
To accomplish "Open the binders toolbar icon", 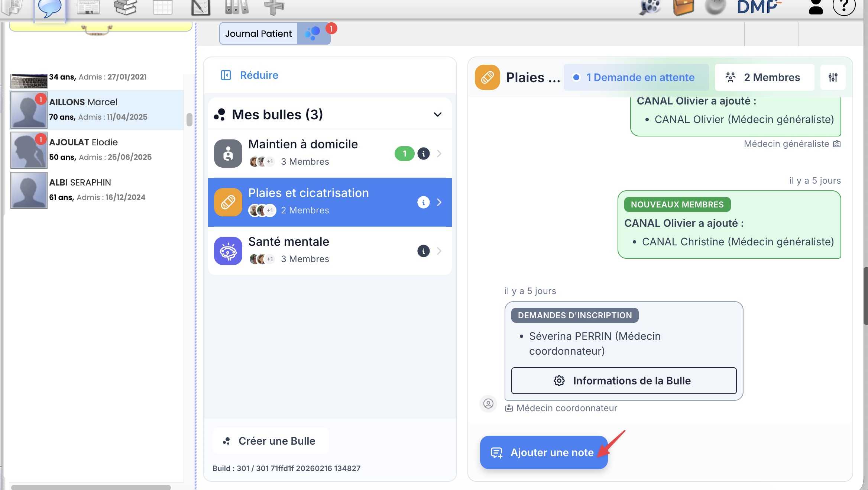I will 237,7.
